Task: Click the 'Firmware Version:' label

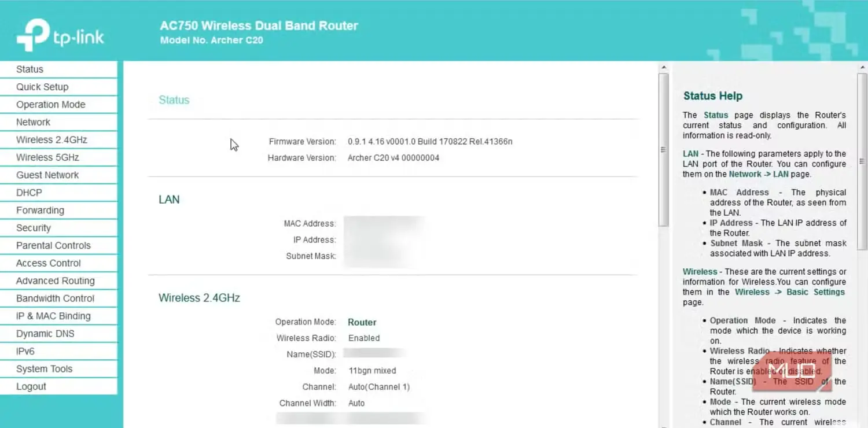Action: pyautogui.click(x=302, y=142)
